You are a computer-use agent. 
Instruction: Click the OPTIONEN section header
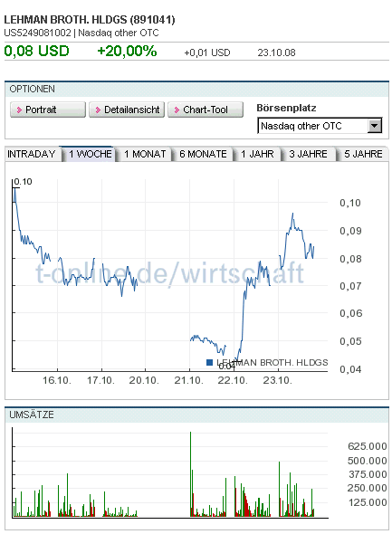point(32,90)
